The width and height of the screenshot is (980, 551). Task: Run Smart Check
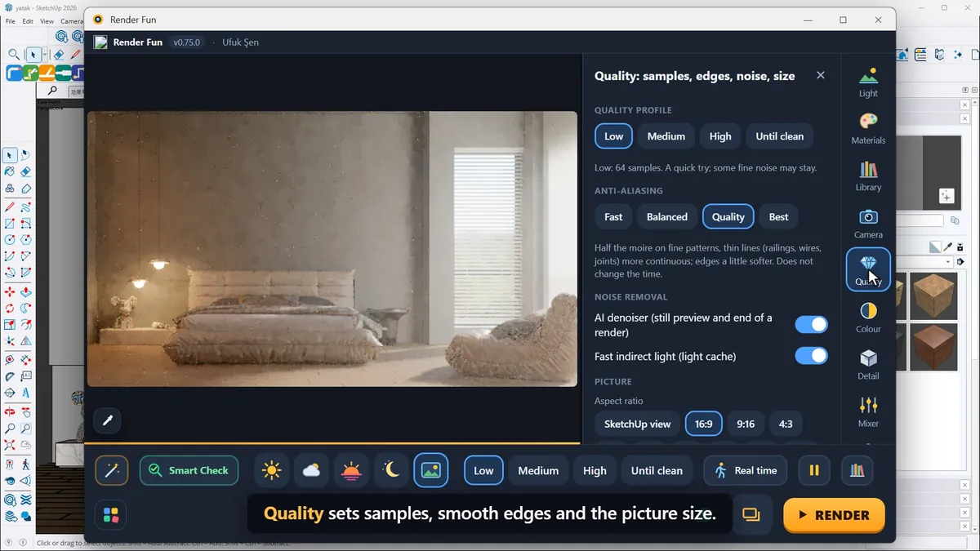click(x=189, y=470)
